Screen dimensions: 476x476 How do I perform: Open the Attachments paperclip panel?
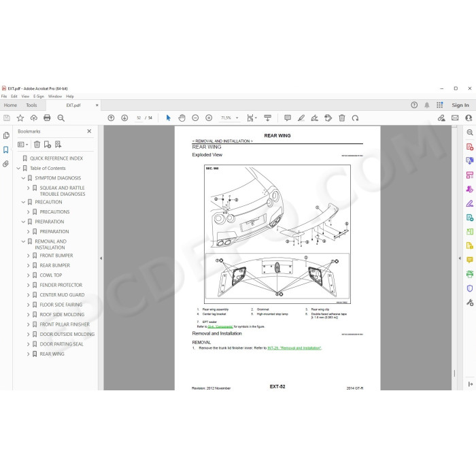point(6,164)
